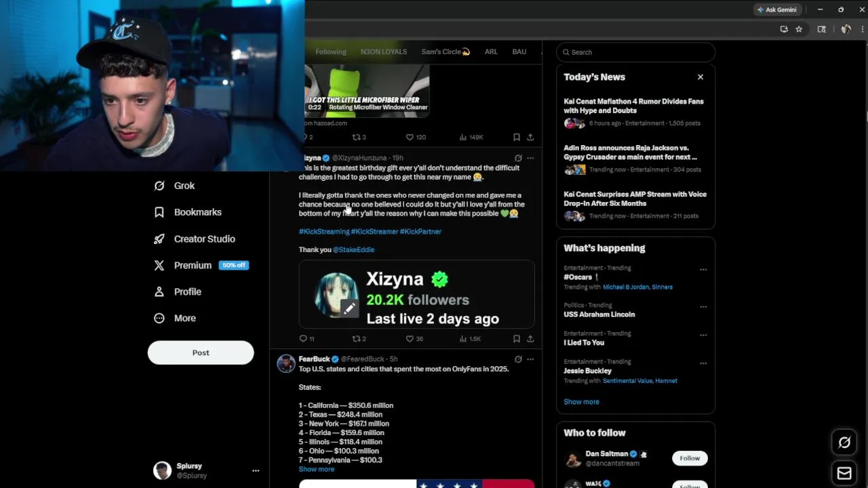The image size is (868, 488).
Task: Open Chrome three-dot menu
Action: tap(863, 29)
